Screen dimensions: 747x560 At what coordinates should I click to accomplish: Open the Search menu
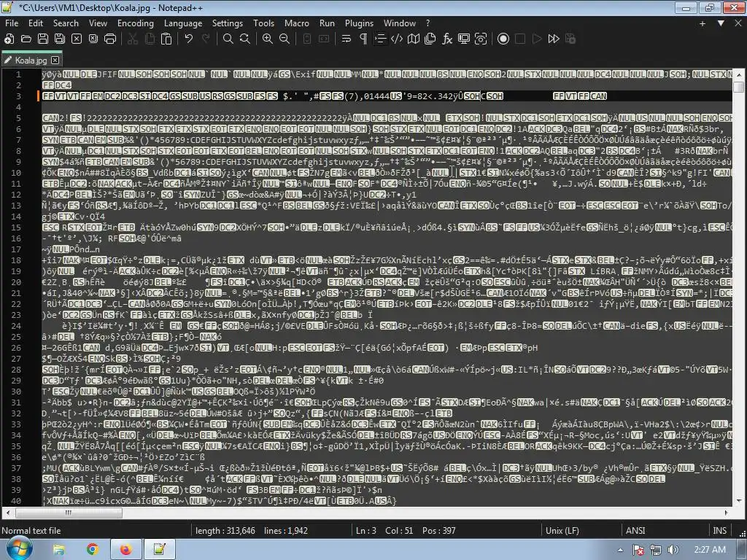(x=66, y=23)
